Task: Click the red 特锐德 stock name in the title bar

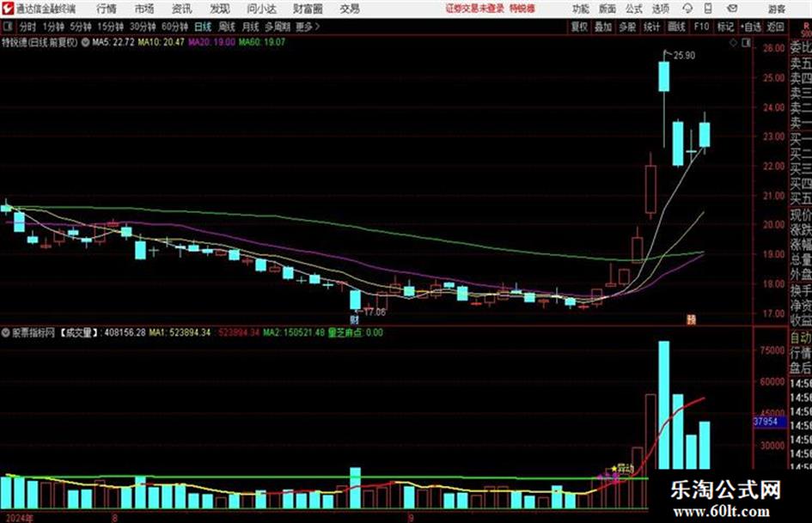Action: [x=522, y=9]
